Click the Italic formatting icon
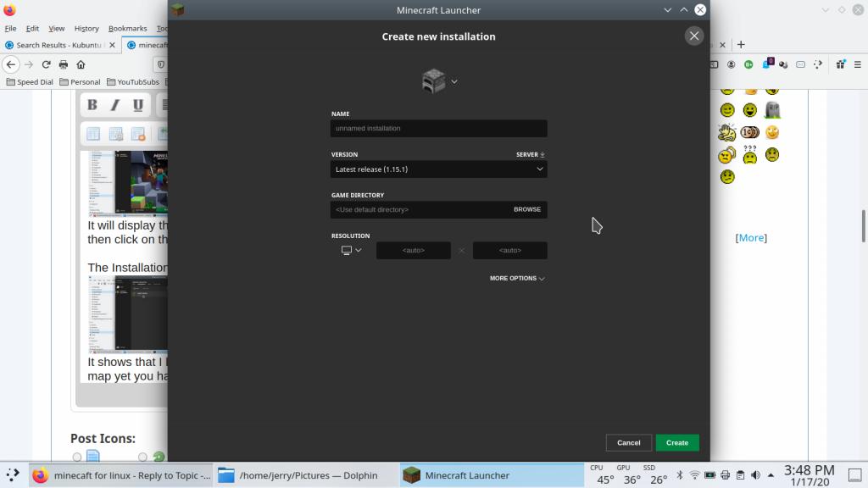Viewport: 868px width, 488px height. click(115, 105)
